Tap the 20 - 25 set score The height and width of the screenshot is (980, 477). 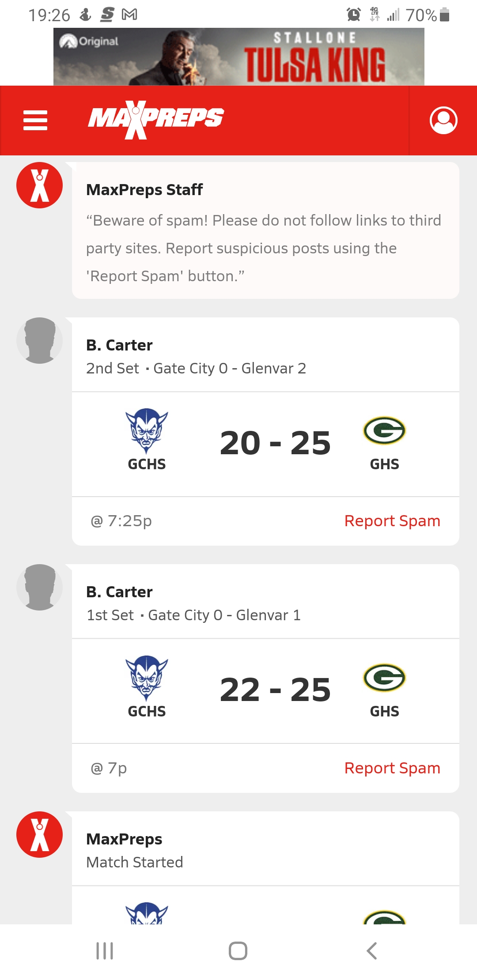275,443
